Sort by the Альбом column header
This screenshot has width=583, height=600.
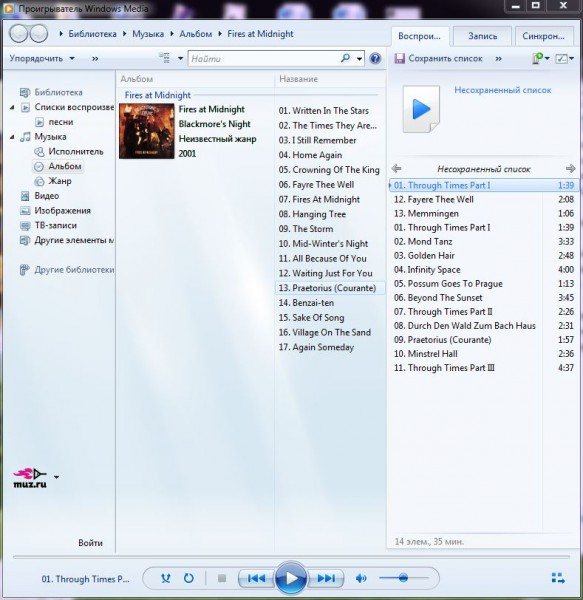pyautogui.click(x=137, y=79)
